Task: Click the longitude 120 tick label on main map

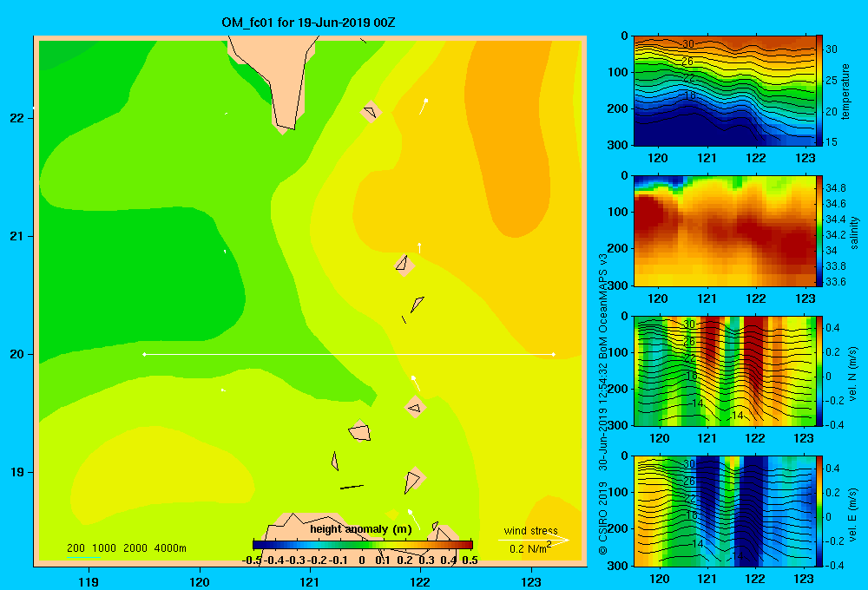Action: pyautogui.click(x=200, y=581)
